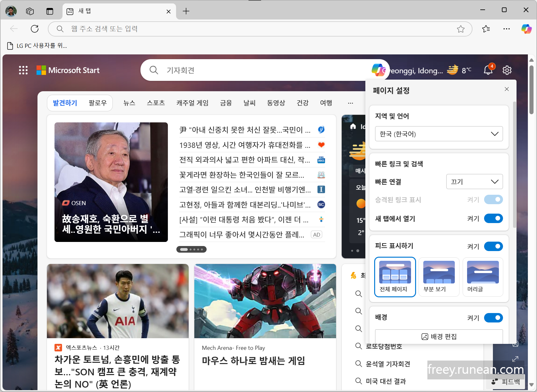Select the 부분 보기 layout option
Image resolution: width=537 pixels, height=392 pixels.
(x=439, y=277)
